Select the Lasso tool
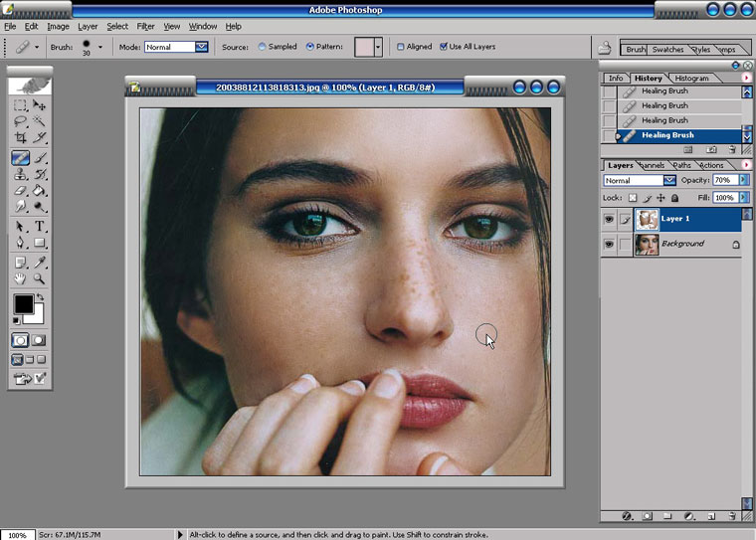This screenshot has height=540, width=756. [20, 121]
